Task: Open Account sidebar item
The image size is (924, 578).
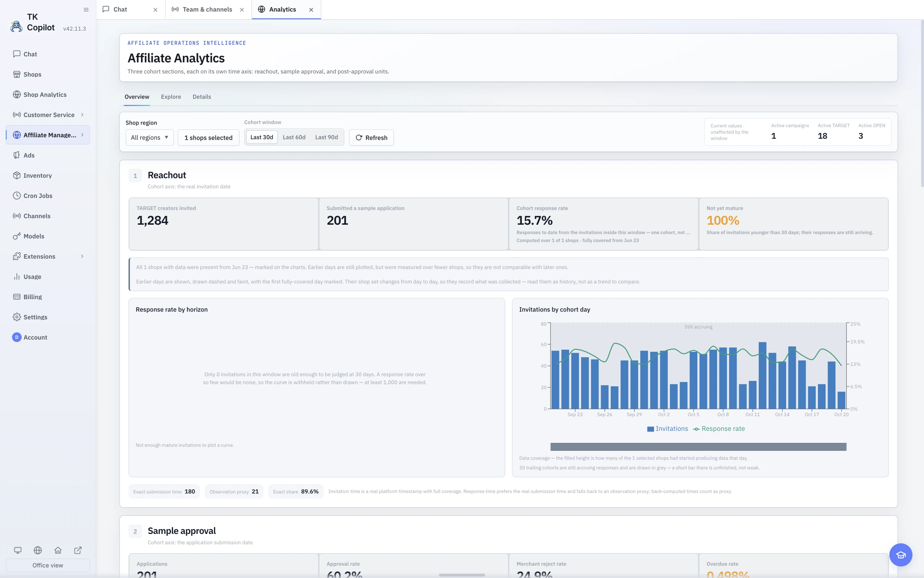Action: click(x=48, y=337)
